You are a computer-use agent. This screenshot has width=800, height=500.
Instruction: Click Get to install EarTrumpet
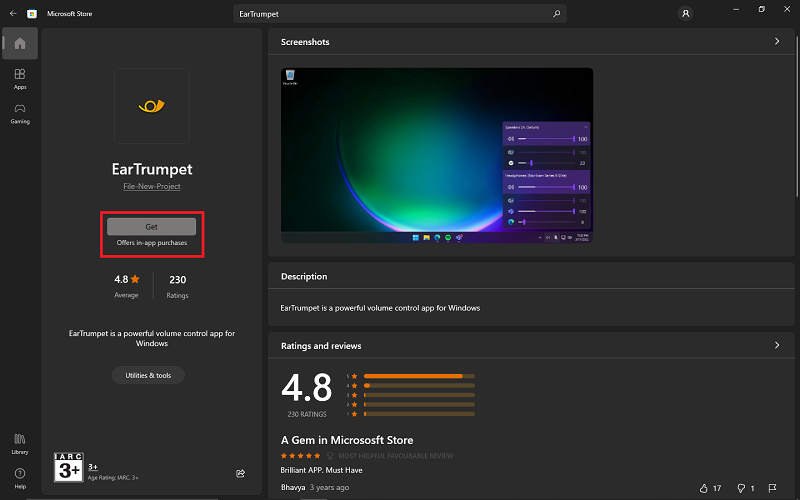(x=152, y=227)
